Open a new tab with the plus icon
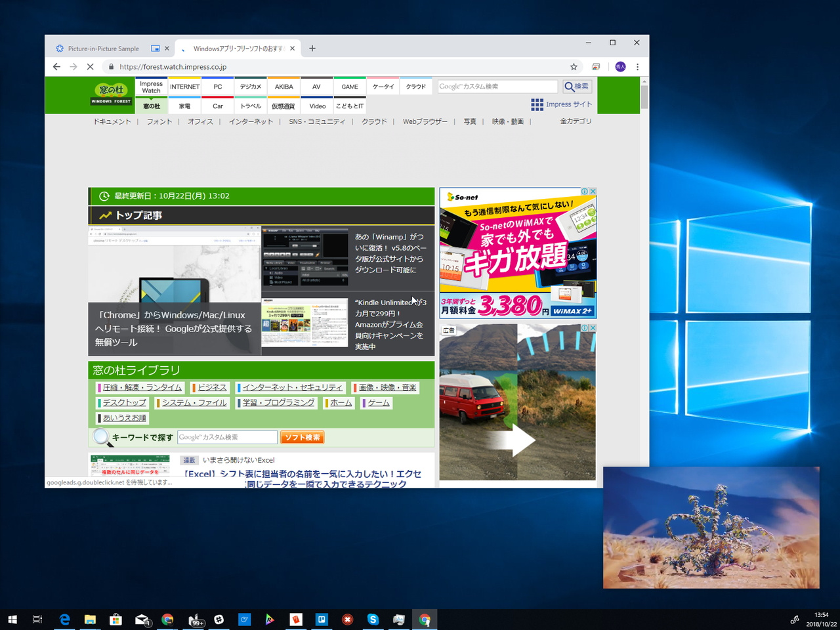This screenshot has height=630, width=840. point(312,48)
